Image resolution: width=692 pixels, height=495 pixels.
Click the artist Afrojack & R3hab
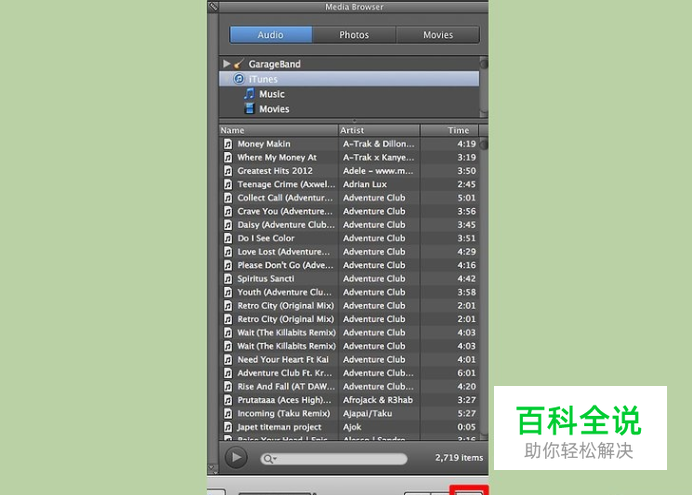378,400
